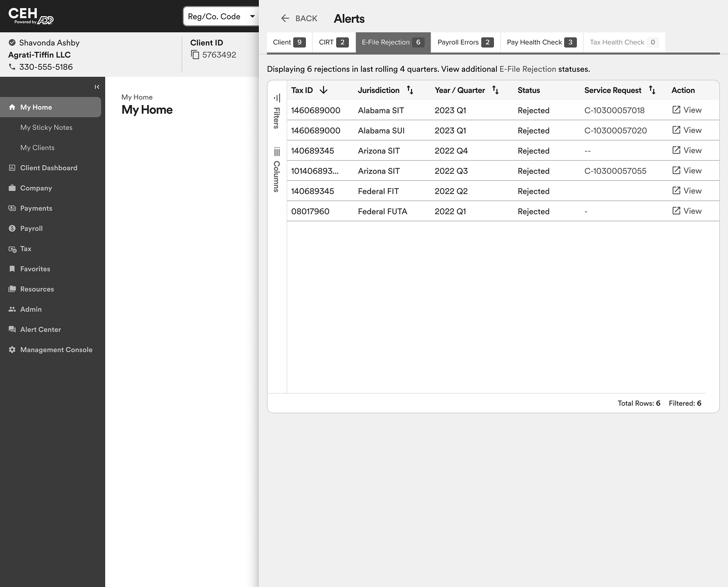
Task: Copy the Client ID number icon
Action: click(x=195, y=55)
